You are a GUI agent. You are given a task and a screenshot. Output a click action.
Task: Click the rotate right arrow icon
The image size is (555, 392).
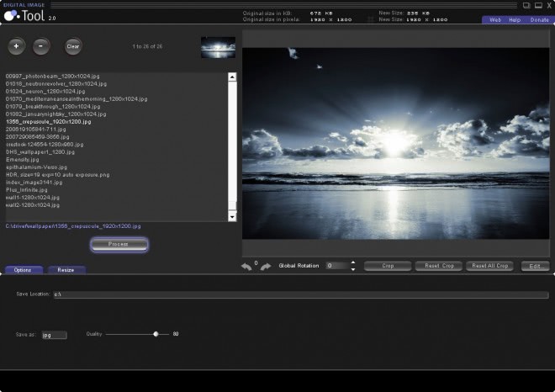pyautogui.click(x=265, y=267)
